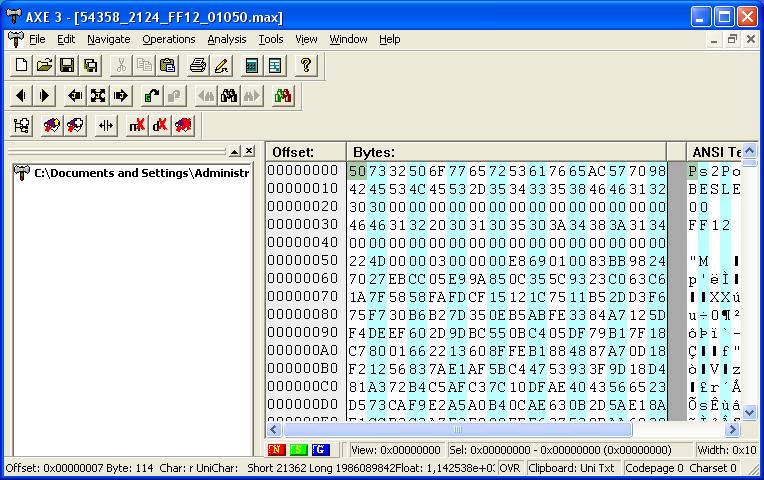This screenshot has height=480, width=764.
Task: Click the offset row 00000050
Action: [x=303, y=260]
